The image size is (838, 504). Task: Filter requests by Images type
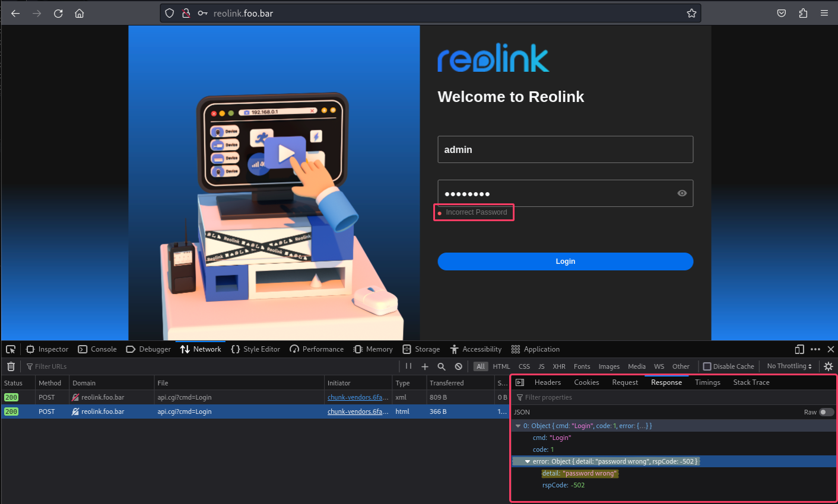tap(609, 366)
